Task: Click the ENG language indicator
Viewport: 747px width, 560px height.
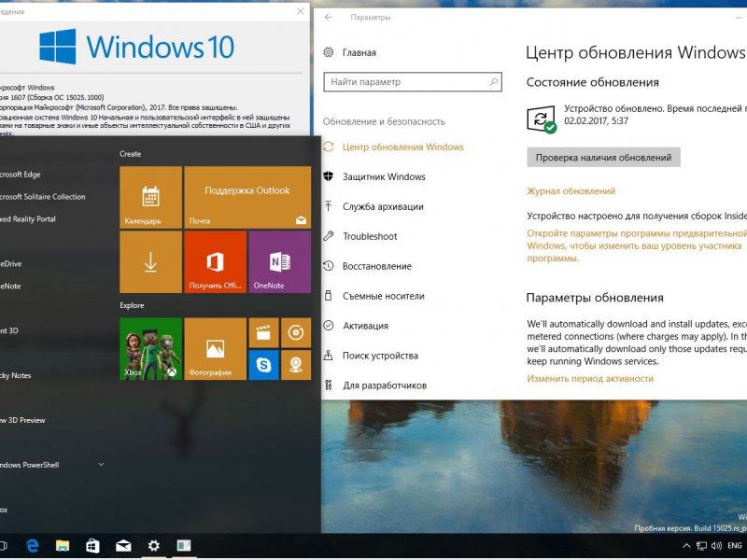Action: [x=734, y=546]
